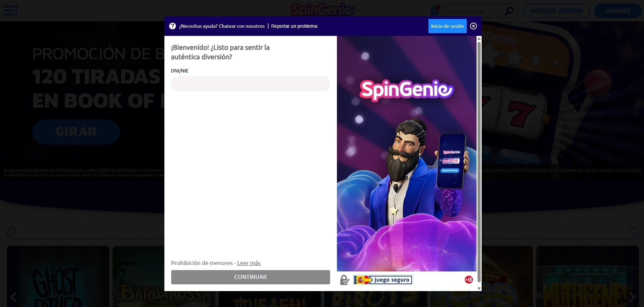Switch to 'Inicio de sesión' tab
Viewport: 644px width, 307px height.
click(447, 26)
